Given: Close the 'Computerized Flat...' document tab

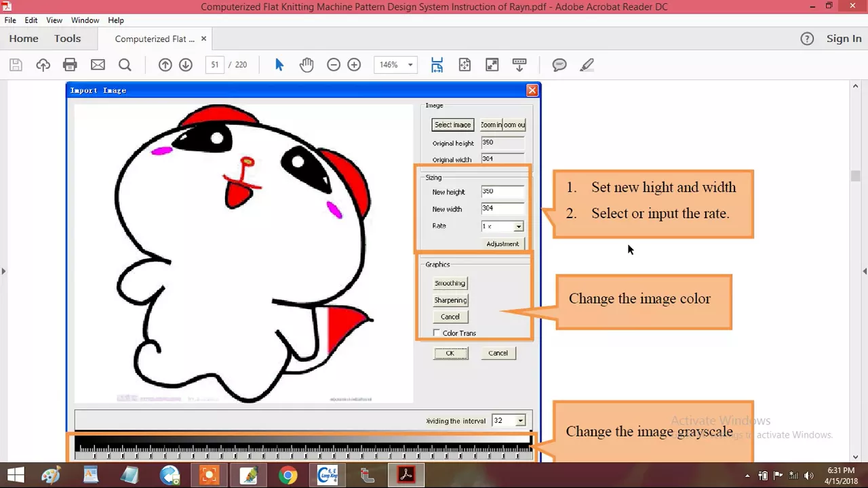Looking at the screenshot, I should 204,39.
